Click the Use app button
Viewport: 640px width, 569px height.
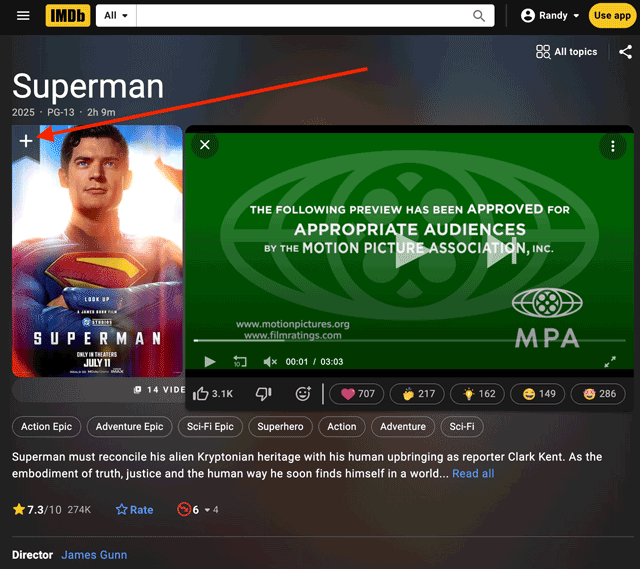611,16
